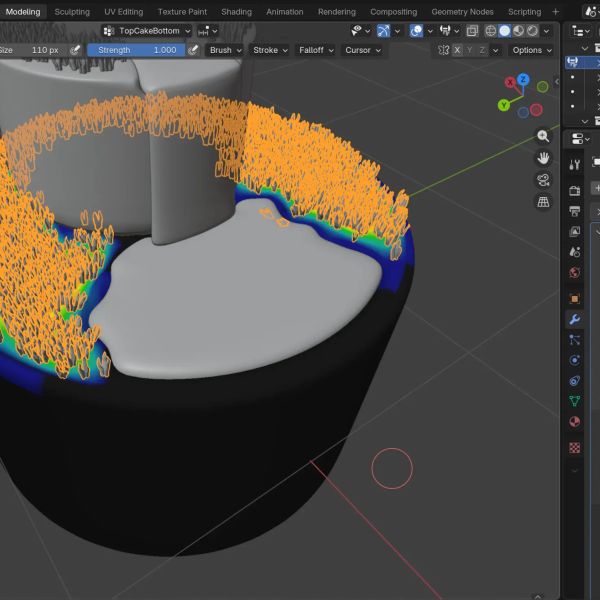The image size is (600, 600).
Task: Click the selected armature row icon in Outliner
Action: click(x=572, y=62)
